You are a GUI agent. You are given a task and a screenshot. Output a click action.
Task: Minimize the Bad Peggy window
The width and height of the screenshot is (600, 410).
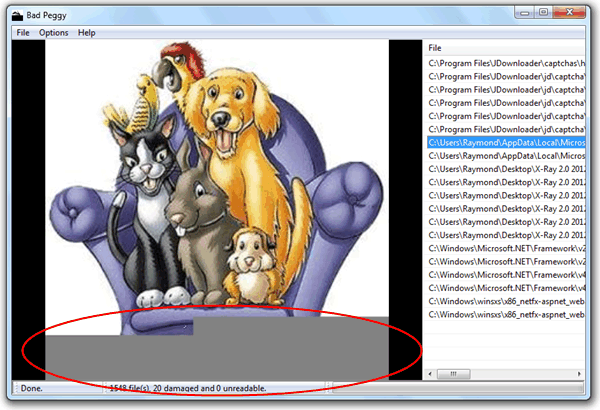(524, 13)
